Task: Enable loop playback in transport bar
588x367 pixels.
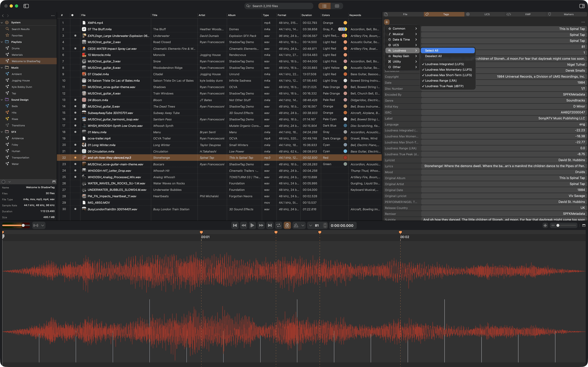Action: [x=278, y=225]
